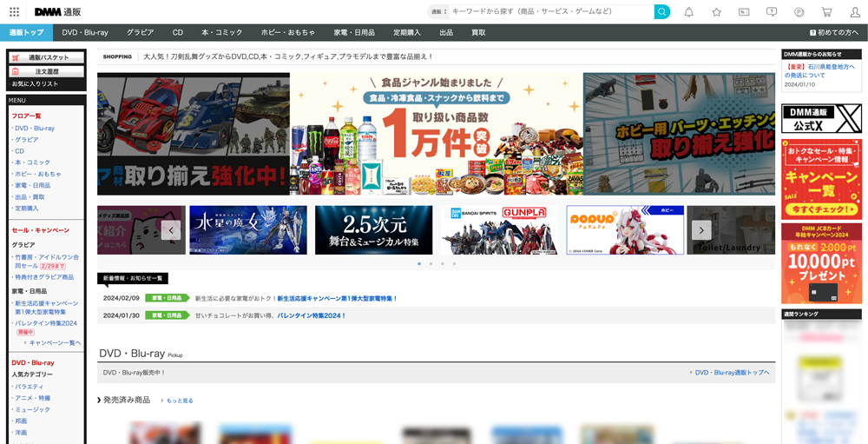Open the help speech-bubble icon

pyautogui.click(x=771, y=12)
